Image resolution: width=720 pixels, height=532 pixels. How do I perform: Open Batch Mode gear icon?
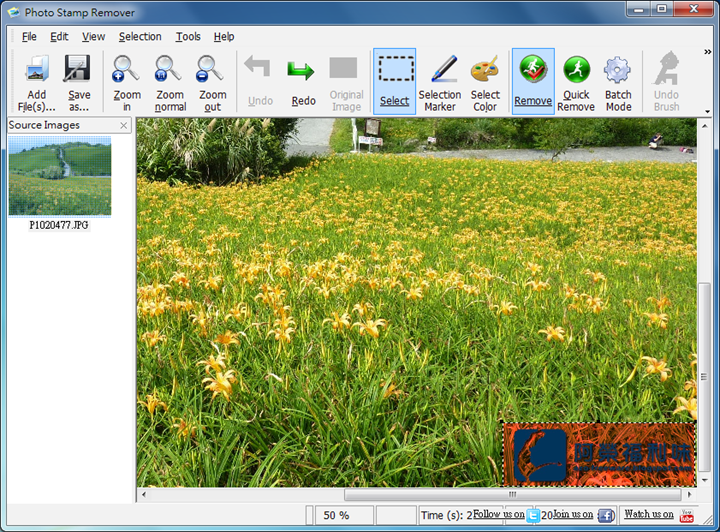click(618, 70)
